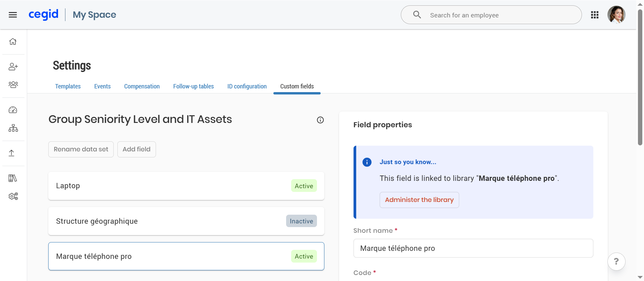Click the Short name input field
The width and height of the screenshot is (644, 281).
pyautogui.click(x=473, y=248)
